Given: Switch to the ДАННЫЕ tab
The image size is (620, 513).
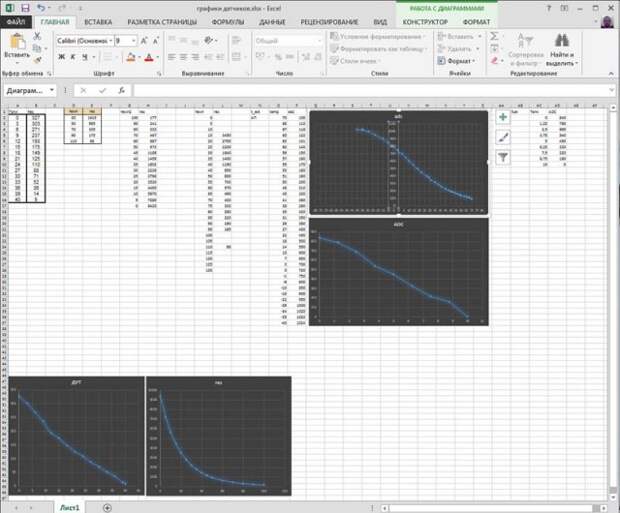Looking at the screenshot, I should 272,22.
